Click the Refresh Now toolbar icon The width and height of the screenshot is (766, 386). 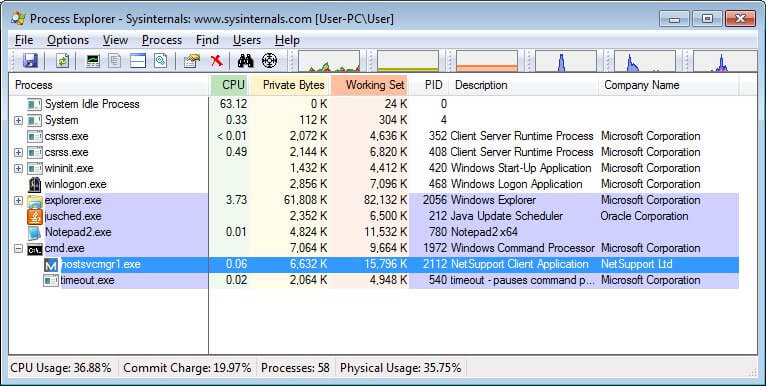tap(62, 61)
